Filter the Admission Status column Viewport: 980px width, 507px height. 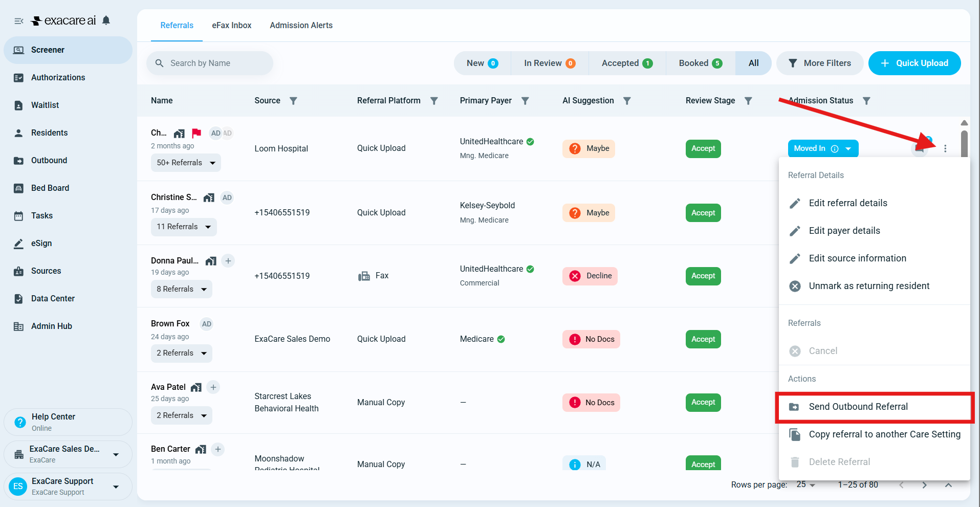[866, 101]
